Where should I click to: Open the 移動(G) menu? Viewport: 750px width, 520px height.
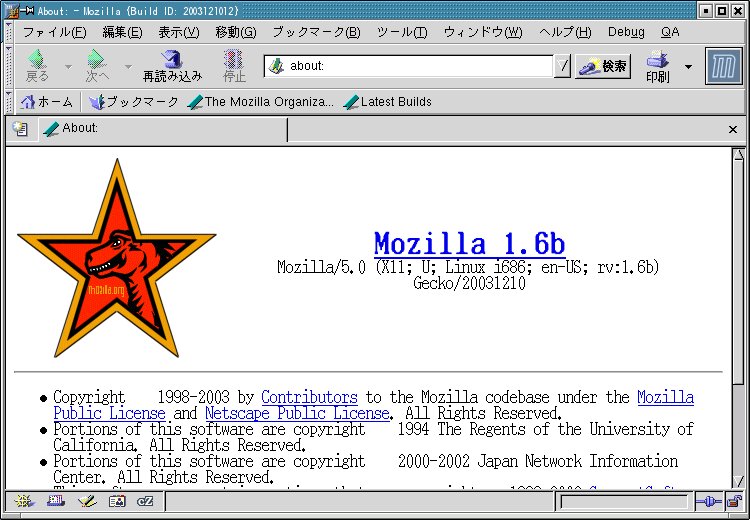click(236, 33)
